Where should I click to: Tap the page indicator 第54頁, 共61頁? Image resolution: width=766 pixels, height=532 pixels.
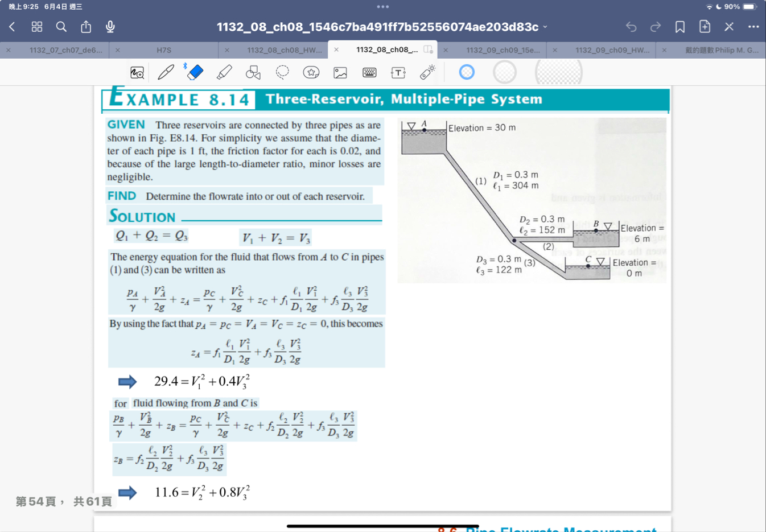pos(64,501)
